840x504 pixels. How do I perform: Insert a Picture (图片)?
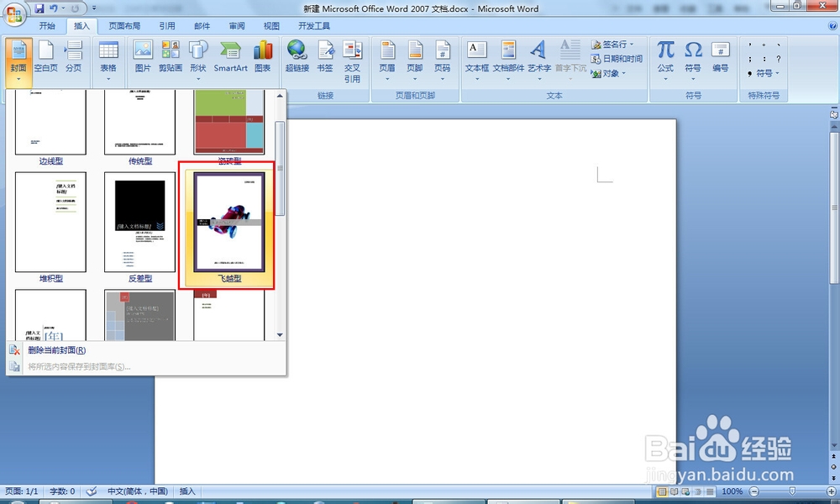143,57
